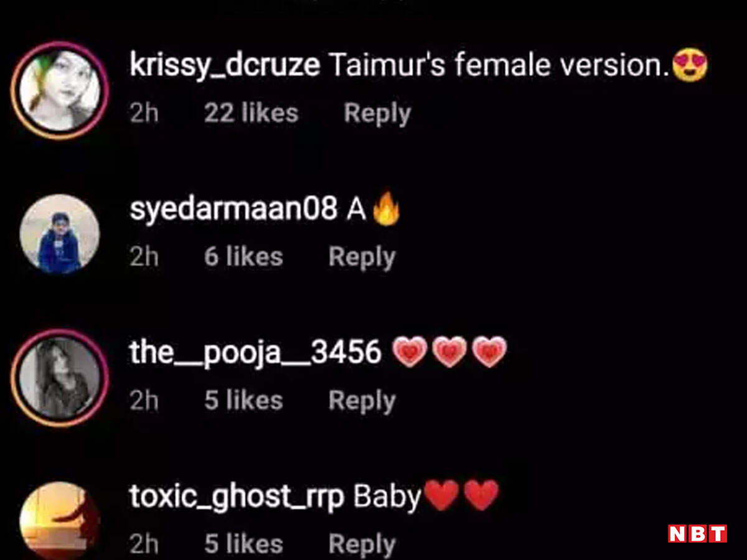
Task: View 5 likes on toxic_ghost_rrp's comment
Action: click(x=243, y=544)
